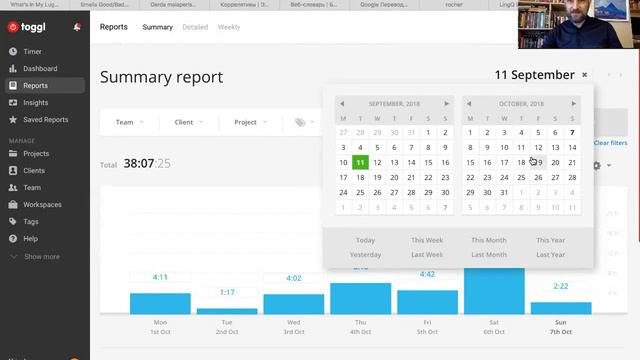640x360 pixels.
Task: Click the Reports page heading
Action: pyautogui.click(x=113, y=27)
